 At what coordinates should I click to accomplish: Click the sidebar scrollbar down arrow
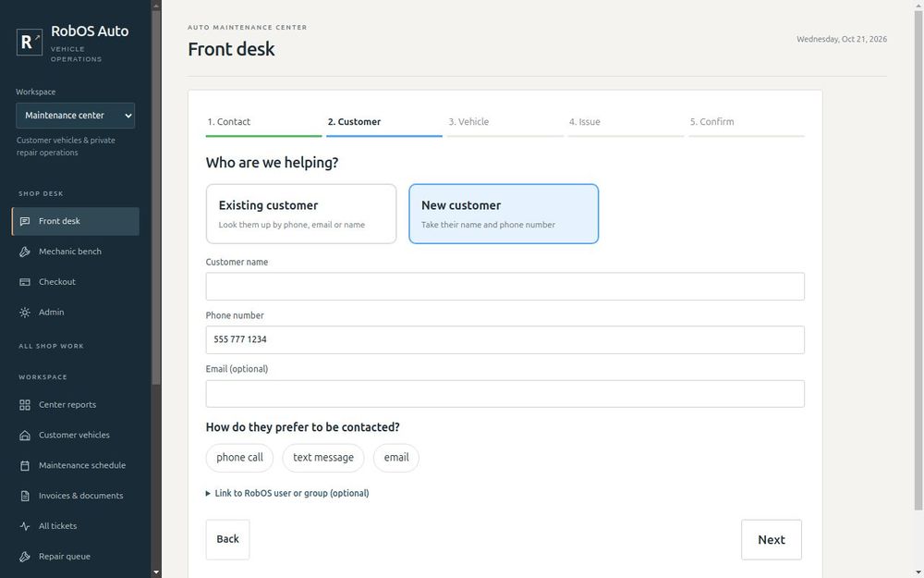click(156, 572)
